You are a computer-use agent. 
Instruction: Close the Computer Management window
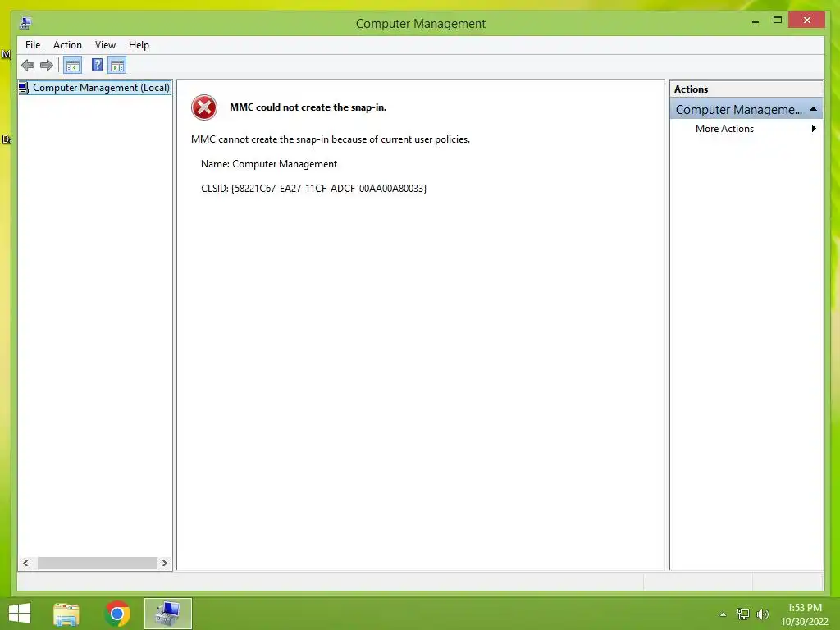coord(807,20)
